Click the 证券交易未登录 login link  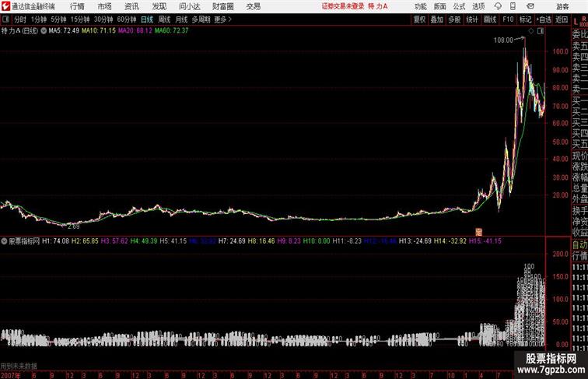point(343,6)
